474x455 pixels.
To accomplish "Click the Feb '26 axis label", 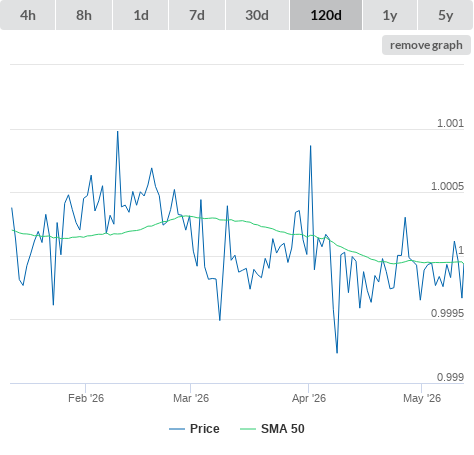I will pyautogui.click(x=86, y=398).
